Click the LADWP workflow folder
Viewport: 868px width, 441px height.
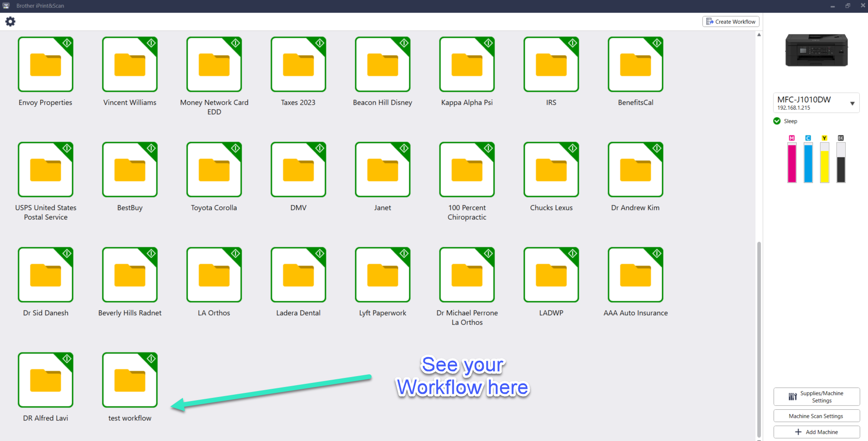551,275
